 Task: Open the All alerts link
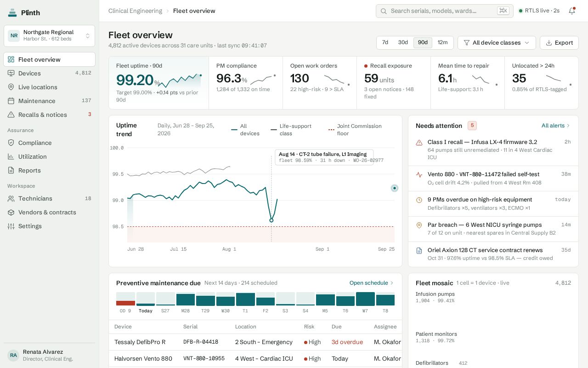pyautogui.click(x=556, y=126)
